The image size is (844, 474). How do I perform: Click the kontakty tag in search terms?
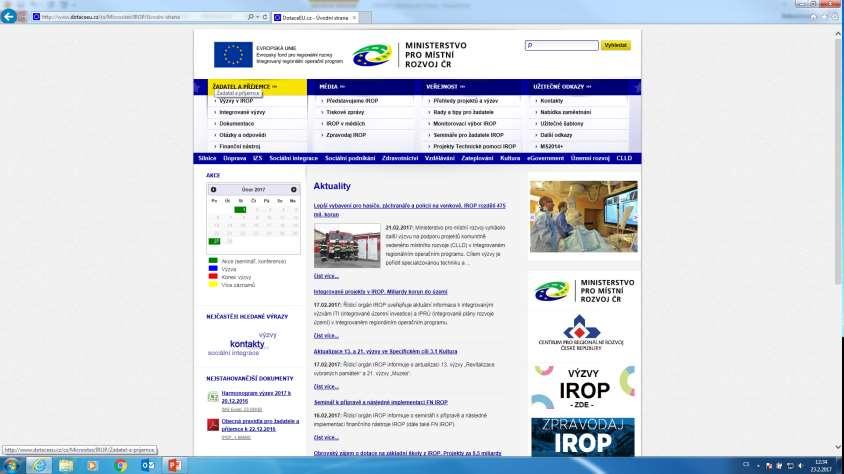[x=247, y=344]
